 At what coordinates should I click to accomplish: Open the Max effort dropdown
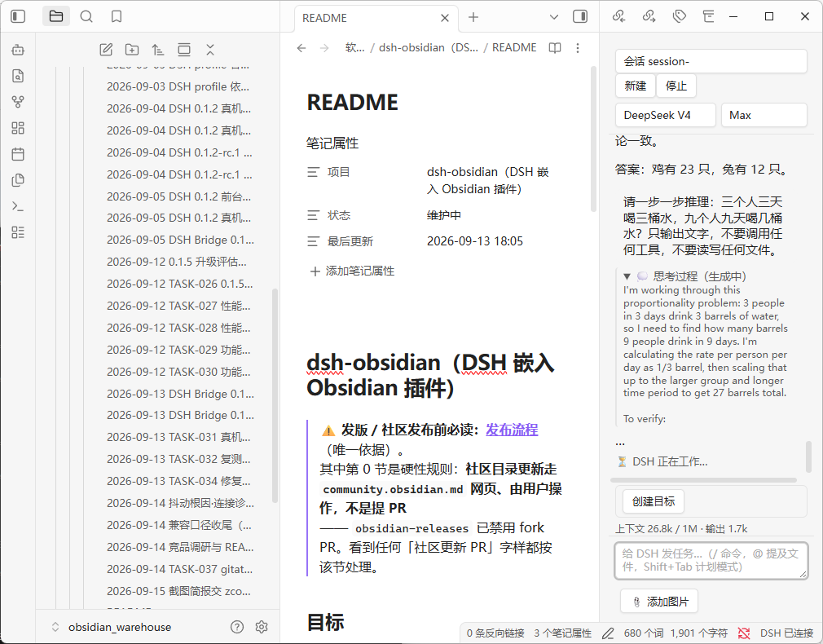764,115
